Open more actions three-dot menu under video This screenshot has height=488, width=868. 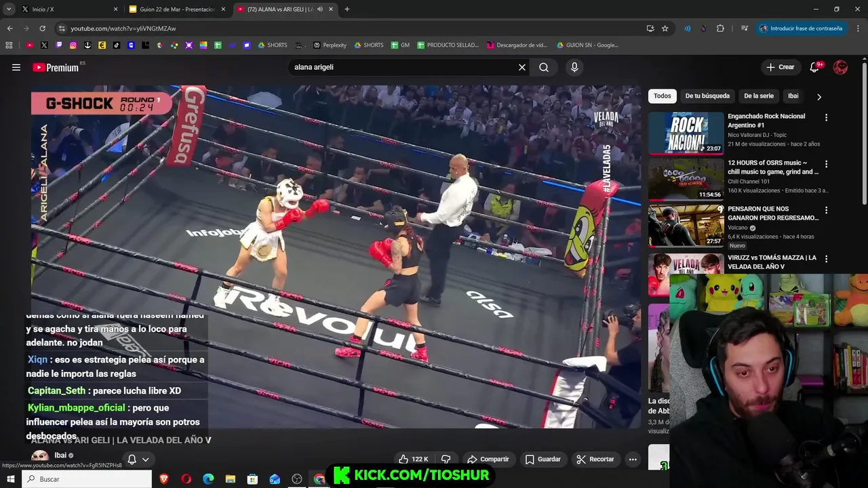point(633,459)
